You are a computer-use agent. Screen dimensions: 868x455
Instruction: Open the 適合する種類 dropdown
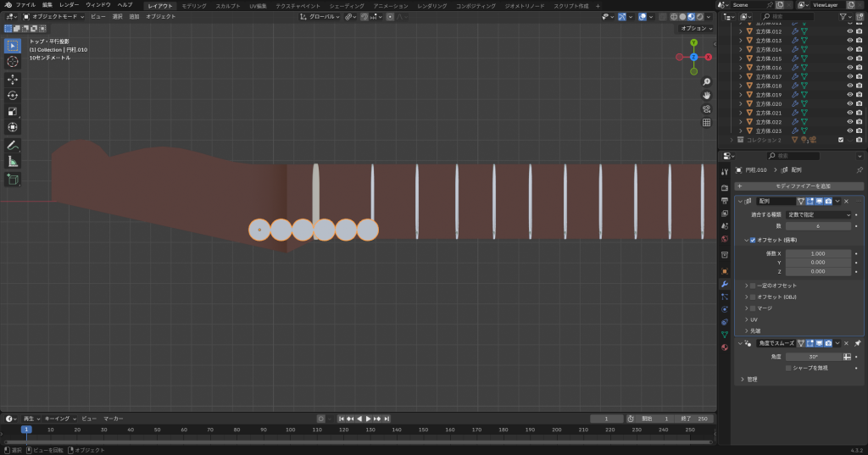click(818, 215)
